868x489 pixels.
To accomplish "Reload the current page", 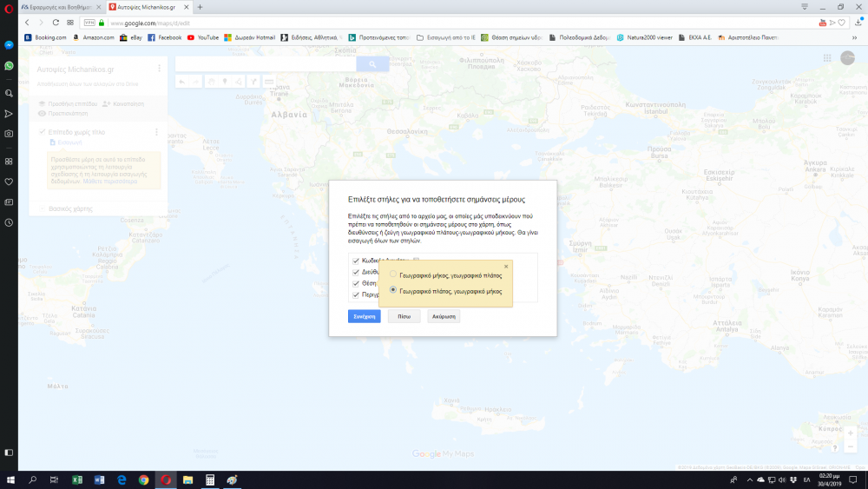I will click(x=56, y=23).
